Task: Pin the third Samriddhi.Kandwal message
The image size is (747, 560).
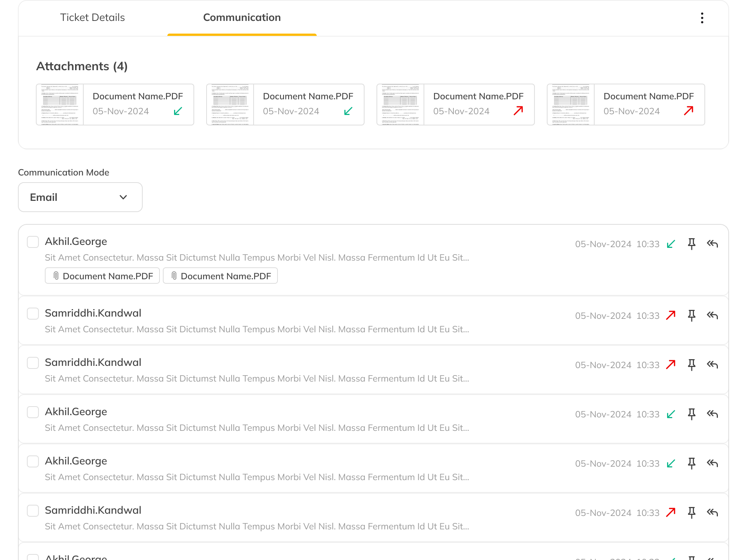Action: tap(692, 513)
